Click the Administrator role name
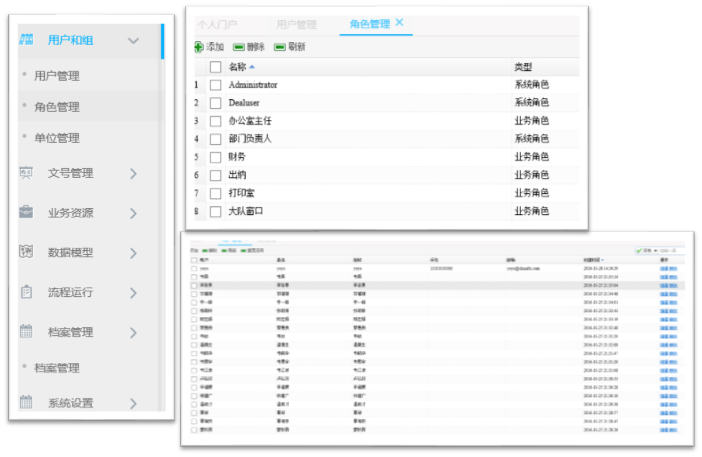The height and width of the screenshot is (457, 702). point(253,85)
